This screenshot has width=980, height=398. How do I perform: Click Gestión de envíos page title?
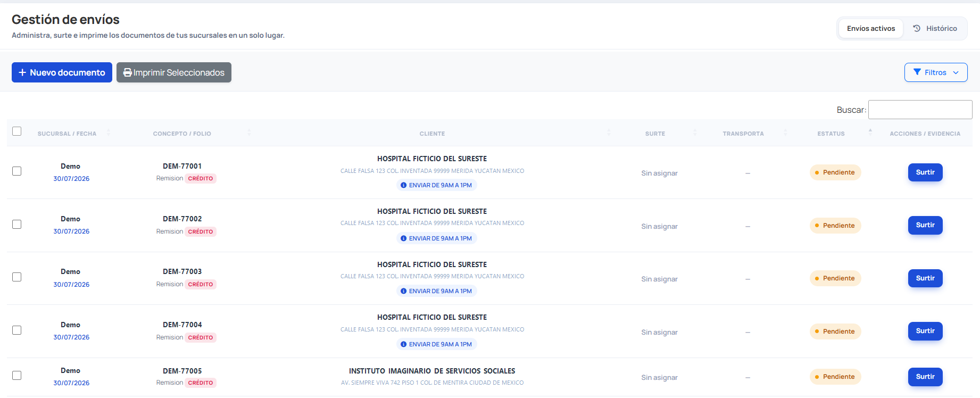(x=65, y=20)
